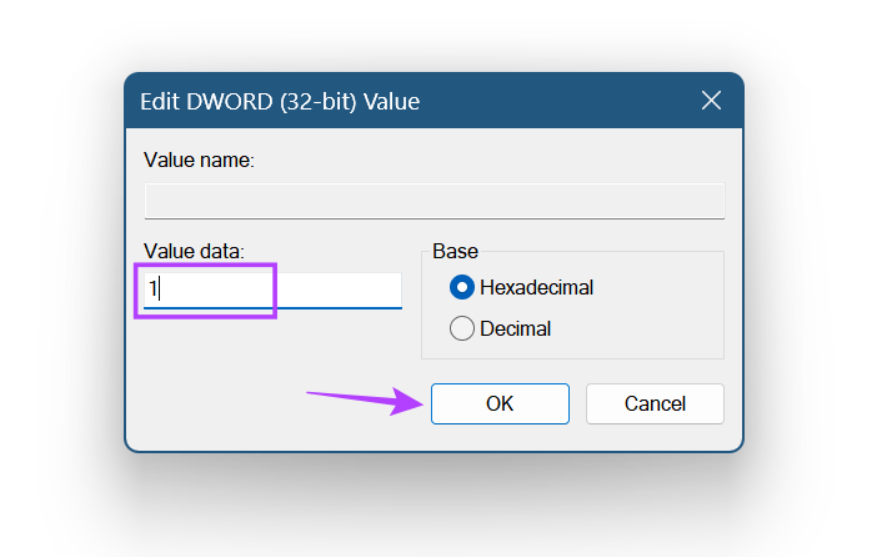Click empty title bar area left of X
This screenshot has width=873, height=557.
[560, 102]
